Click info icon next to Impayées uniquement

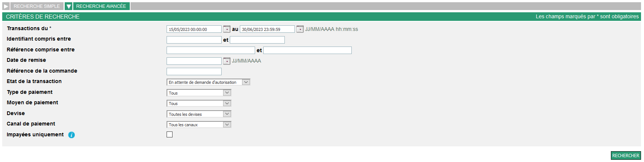point(71,135)
